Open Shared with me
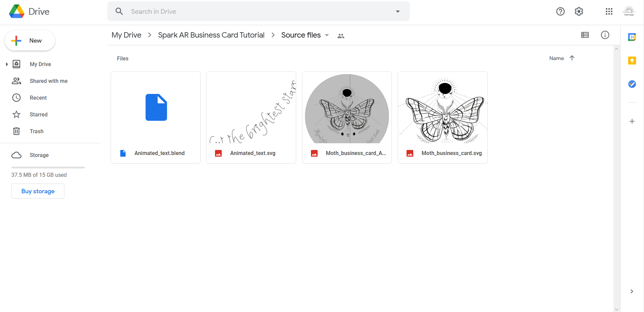Viewport: 644px width, 312px height. 49,81
